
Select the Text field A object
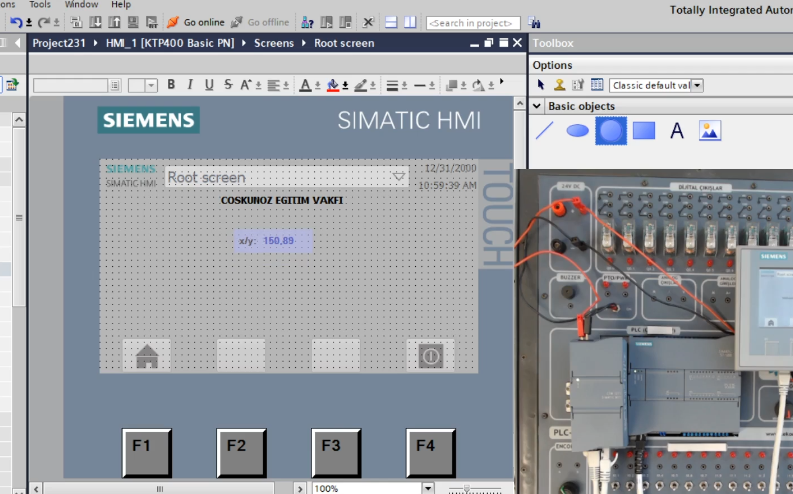(677, 130)
